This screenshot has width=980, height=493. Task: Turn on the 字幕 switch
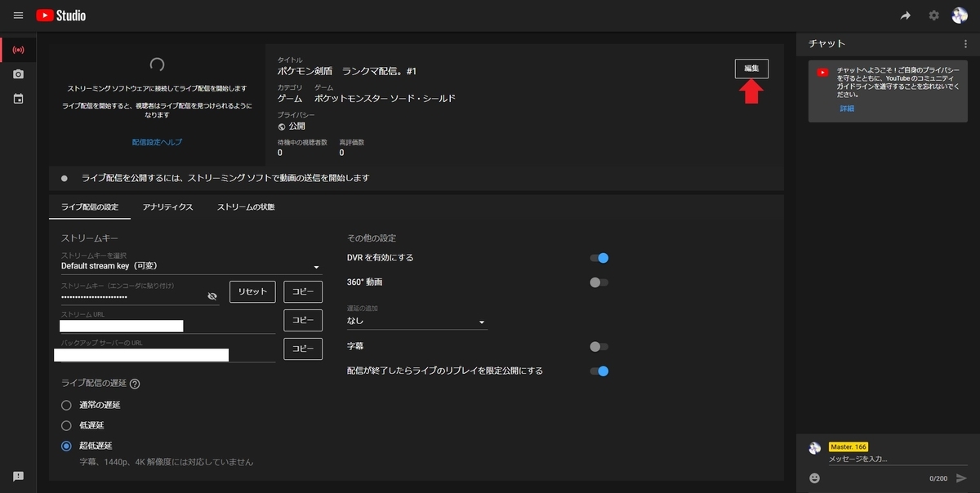tap(599, 347)
